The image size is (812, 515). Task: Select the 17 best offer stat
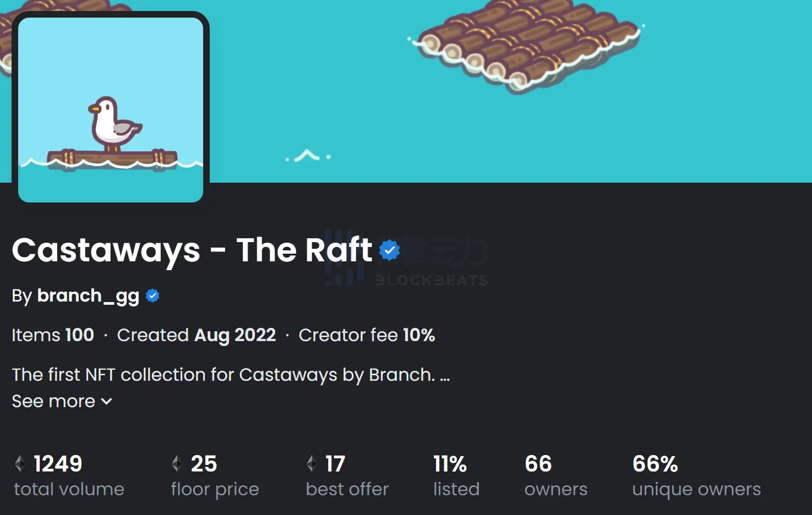pyautogui.click(x=335, y=464)
